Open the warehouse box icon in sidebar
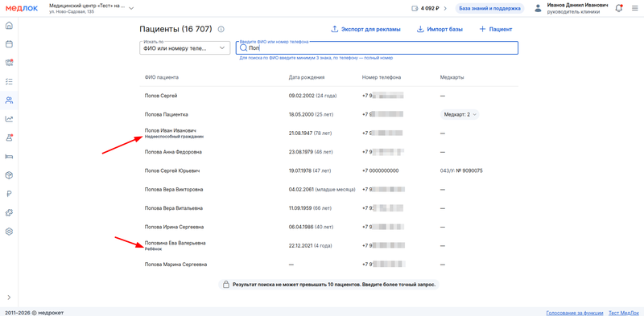The width and height of the screenshot is (644, 316). click(x=9, y=175)
